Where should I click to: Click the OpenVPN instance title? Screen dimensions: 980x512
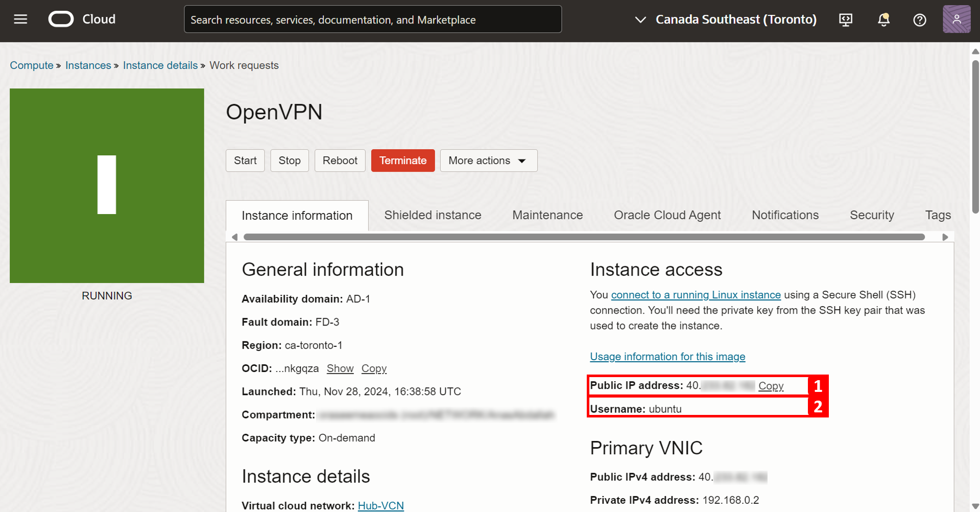point(274,112)
